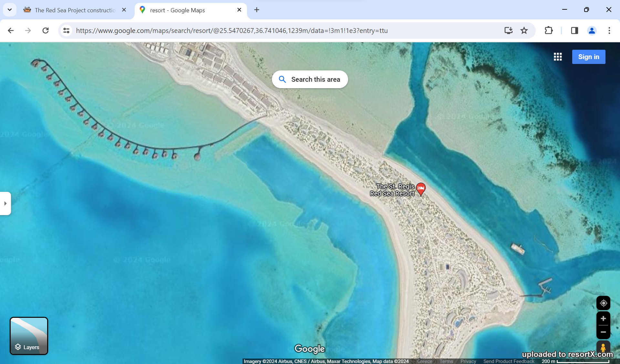Click the Greece region link in footer
The image size is (620, 364).
[425, 361]
